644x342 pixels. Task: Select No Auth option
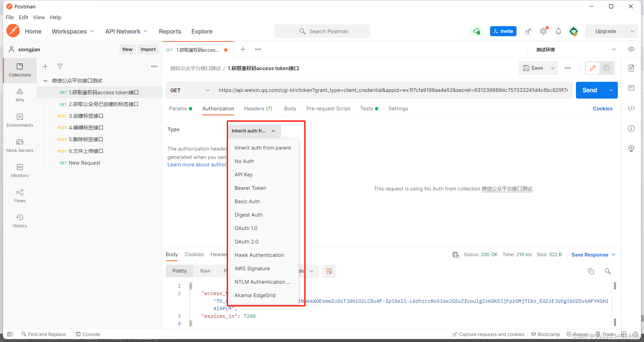point(244,161)
